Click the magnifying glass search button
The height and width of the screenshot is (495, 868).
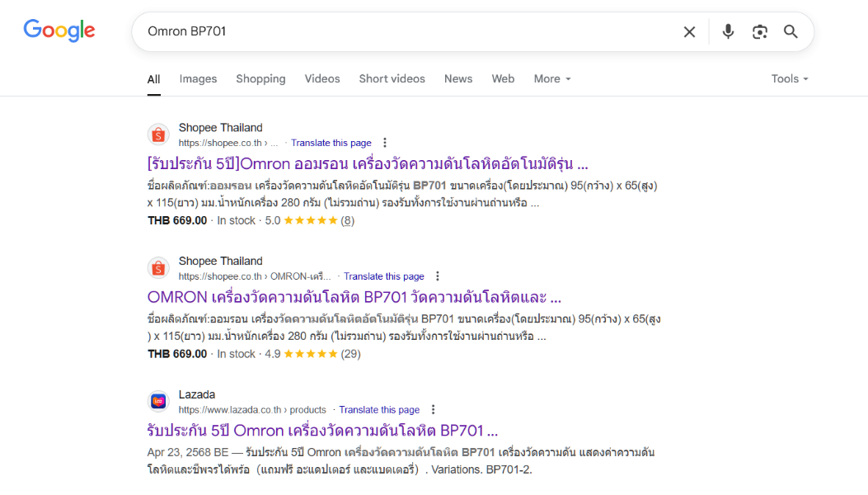[x=791, y=31]
